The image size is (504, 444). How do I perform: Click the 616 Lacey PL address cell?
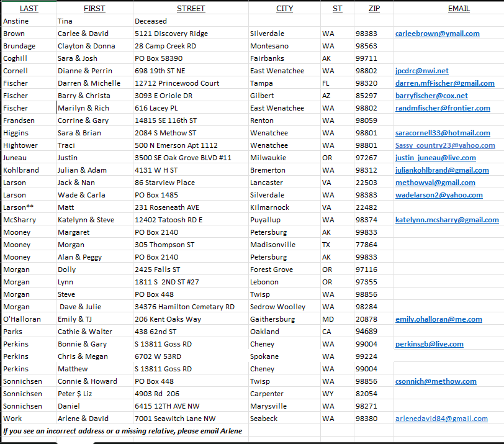[191, 108]
